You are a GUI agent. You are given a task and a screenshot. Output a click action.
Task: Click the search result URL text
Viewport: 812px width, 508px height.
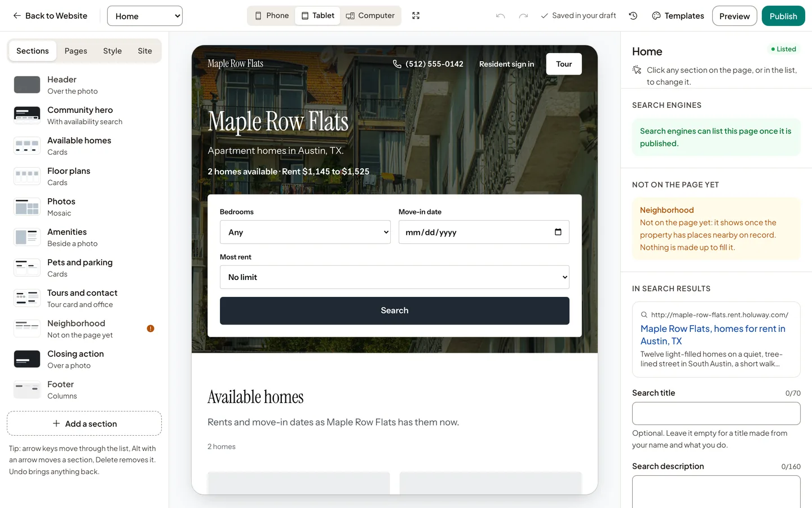(x=720, y=315)
